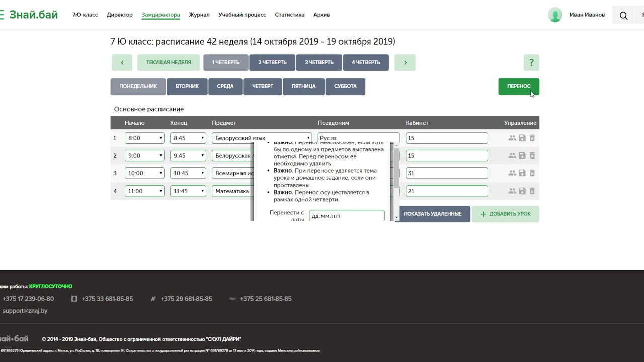Click the teachers icon in lesson 3 row
Image resolution: width=644 pixels, height=362 pixels.
(512, 173)
